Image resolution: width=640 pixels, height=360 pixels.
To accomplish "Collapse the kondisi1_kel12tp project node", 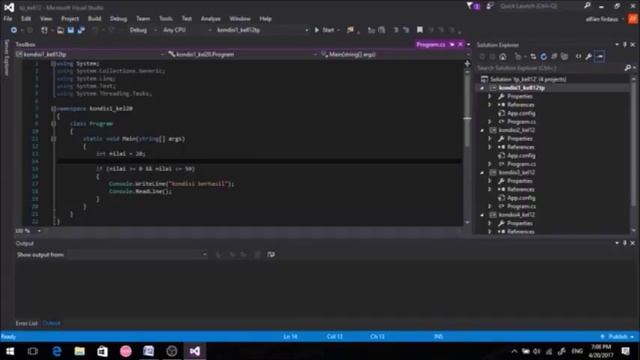I will (482, 88).
